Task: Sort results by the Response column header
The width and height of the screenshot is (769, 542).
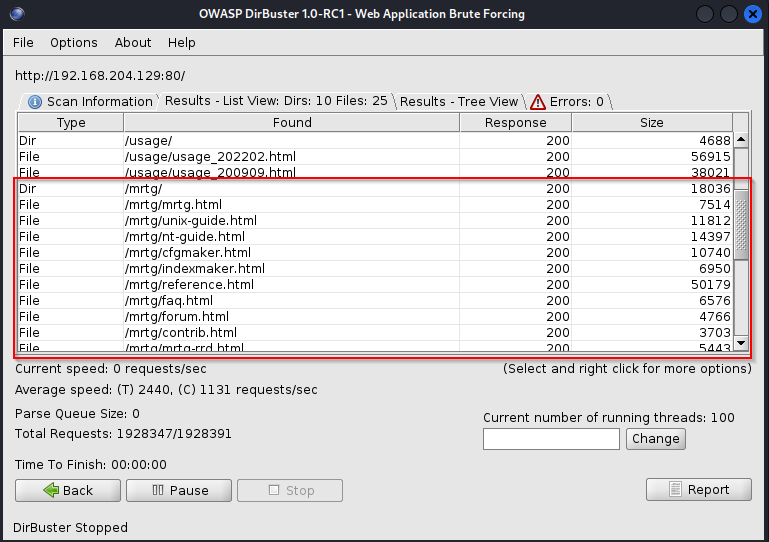Action: pyautogui.click(x=515, y=123)
